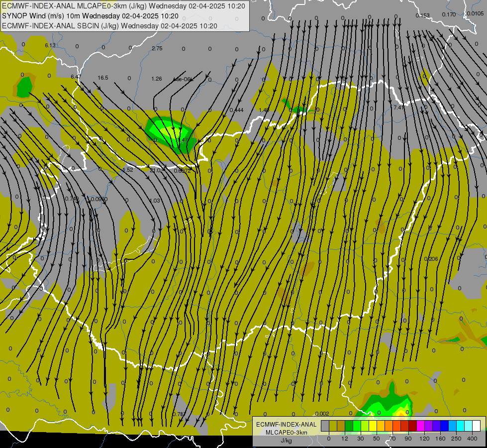487x448 pixels.
Task: Click the map value 1.26
Action: coord(157,79)
